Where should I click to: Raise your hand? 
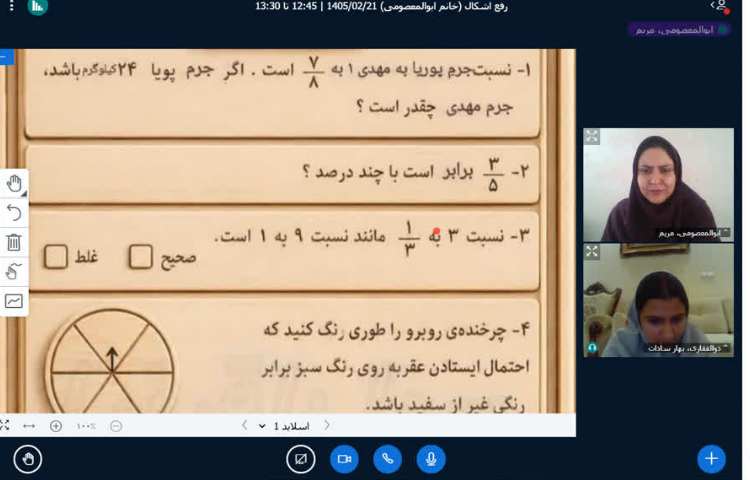click(x=28, y=459)
